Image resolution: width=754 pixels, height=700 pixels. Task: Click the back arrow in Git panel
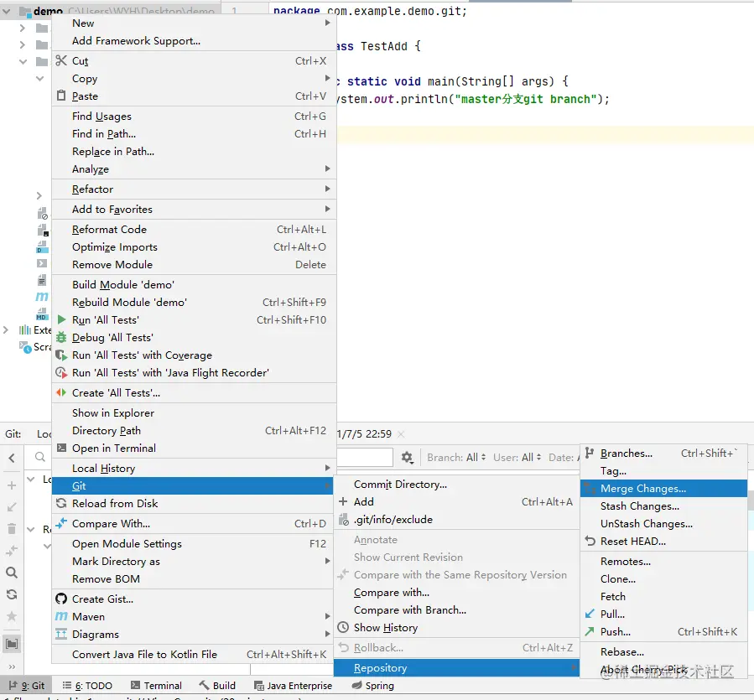(x=12, y=458)
